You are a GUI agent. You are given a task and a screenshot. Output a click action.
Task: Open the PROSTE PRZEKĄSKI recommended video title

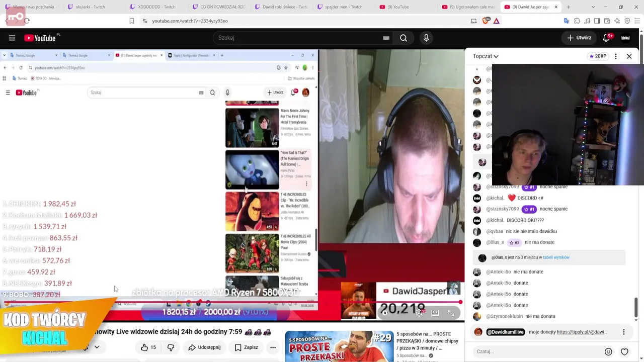427,341
